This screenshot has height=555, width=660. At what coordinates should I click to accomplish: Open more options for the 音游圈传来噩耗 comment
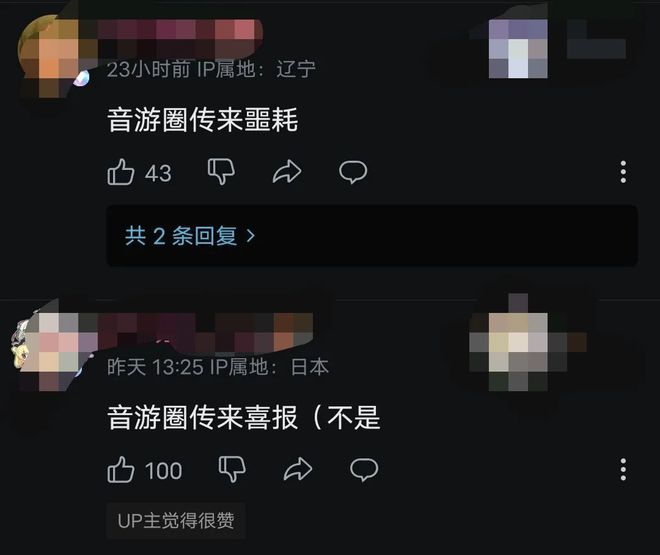(623, 172)
